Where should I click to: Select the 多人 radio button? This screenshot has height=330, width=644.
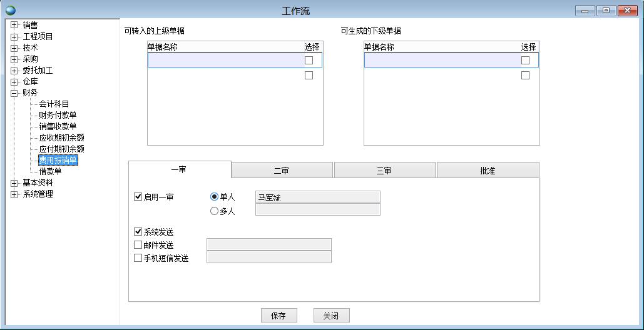point(215,211)
